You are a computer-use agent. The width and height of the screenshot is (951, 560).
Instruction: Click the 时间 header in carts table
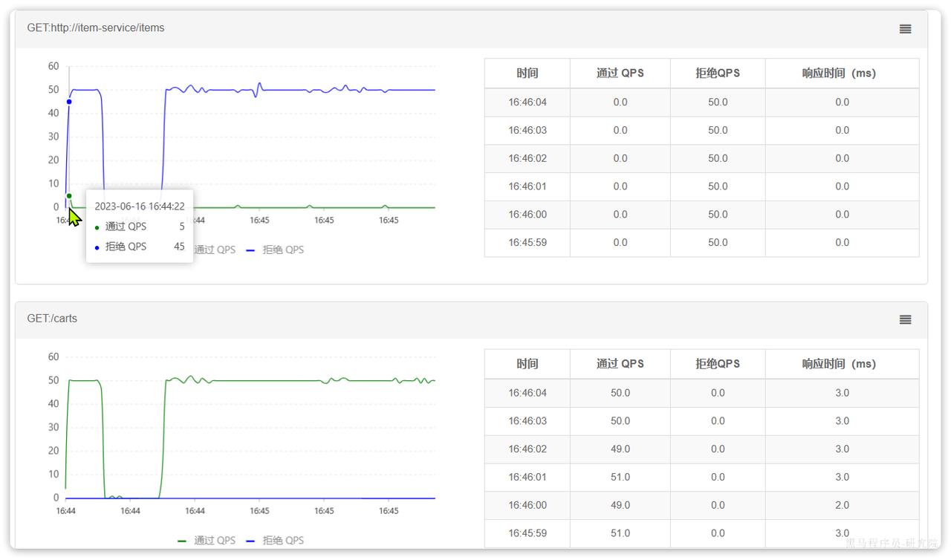click(x=528, y=364)
